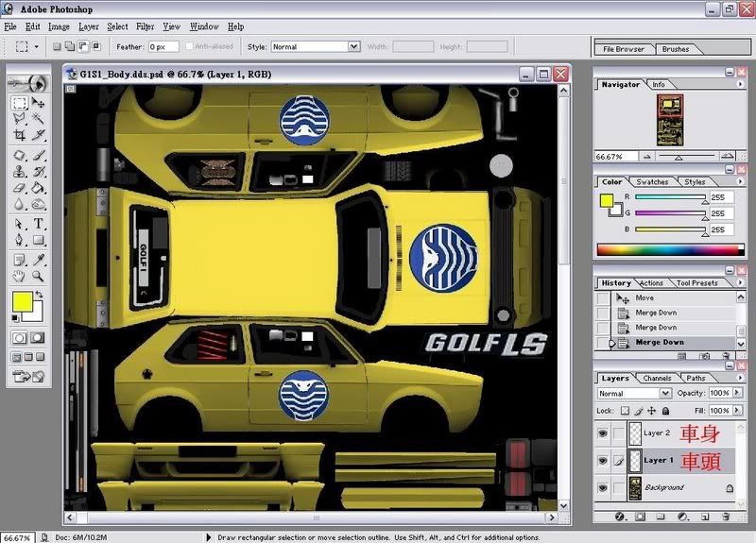Switch to the Actions tab
This screenshot has width=756, height=543.
click(651, 282)
